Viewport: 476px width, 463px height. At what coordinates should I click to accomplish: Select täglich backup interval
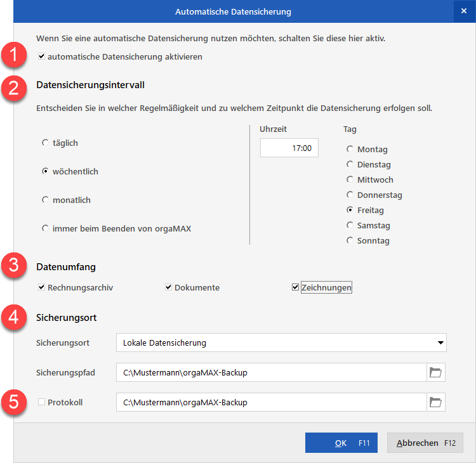[45, 143]
